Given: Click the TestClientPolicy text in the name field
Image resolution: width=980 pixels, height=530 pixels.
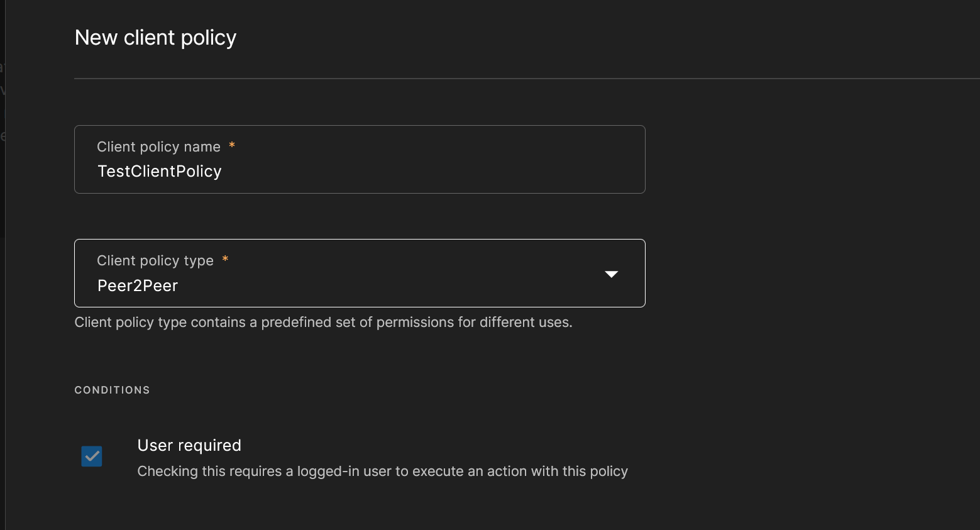Looking at the screenshot, I should (160, 172).
